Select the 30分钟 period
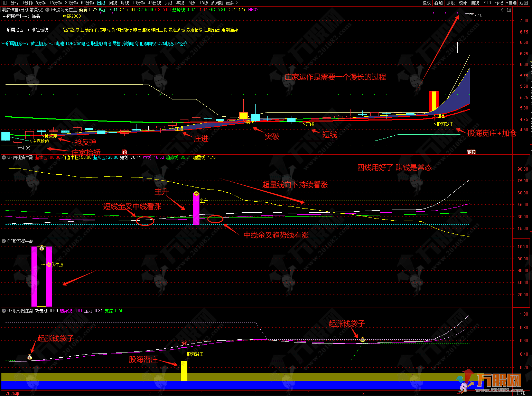The height and width of the screenshot is (396, 532). (x=72, y=3)
